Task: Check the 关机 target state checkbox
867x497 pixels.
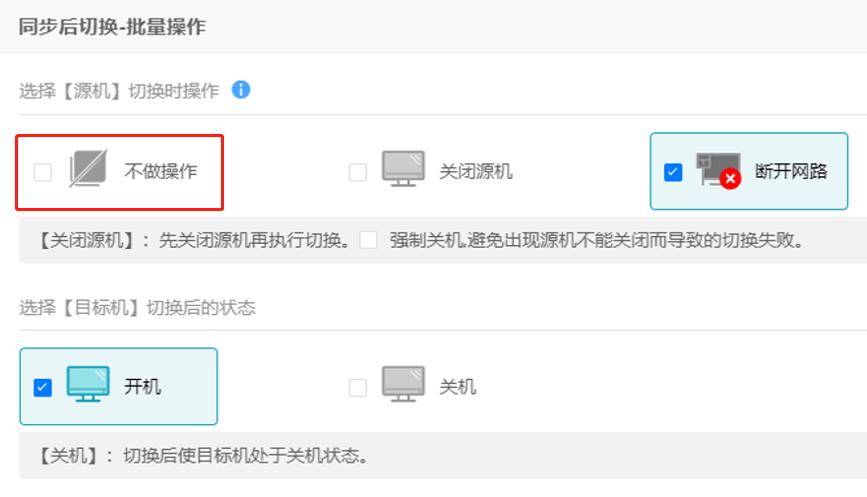Action: pos(358,387)
